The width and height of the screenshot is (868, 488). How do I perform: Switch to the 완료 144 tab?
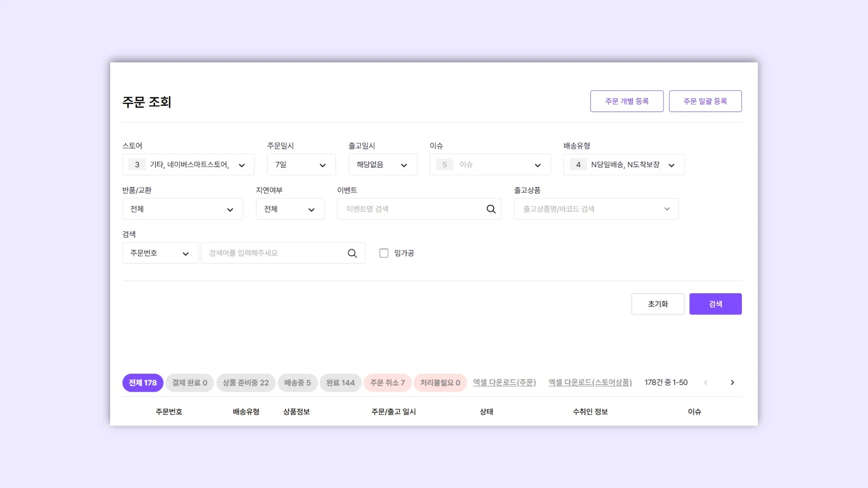point(340,383)
